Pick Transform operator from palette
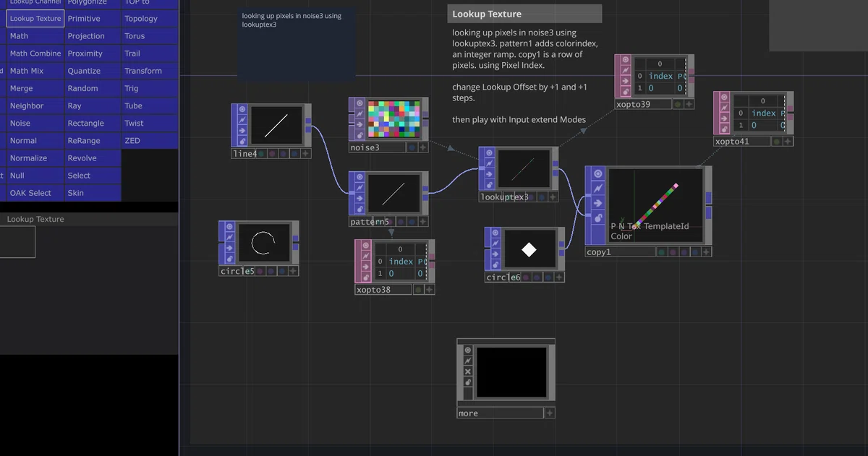This screenshot has width=868, height=456. [150, 71]
